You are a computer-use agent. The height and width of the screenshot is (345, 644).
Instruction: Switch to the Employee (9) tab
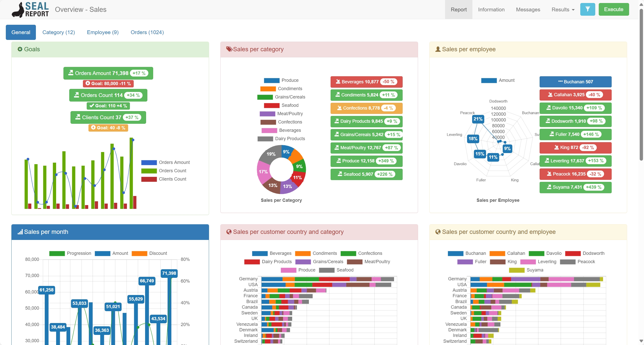click(x=103, y=32)
